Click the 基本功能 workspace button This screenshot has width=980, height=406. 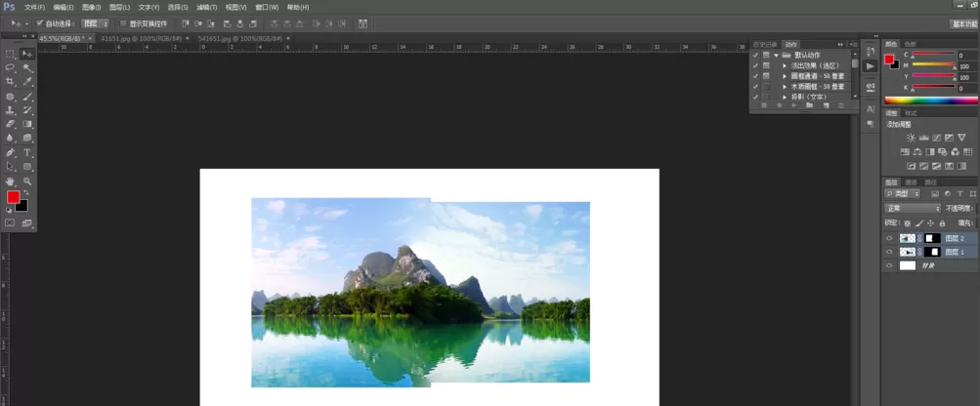964,23
